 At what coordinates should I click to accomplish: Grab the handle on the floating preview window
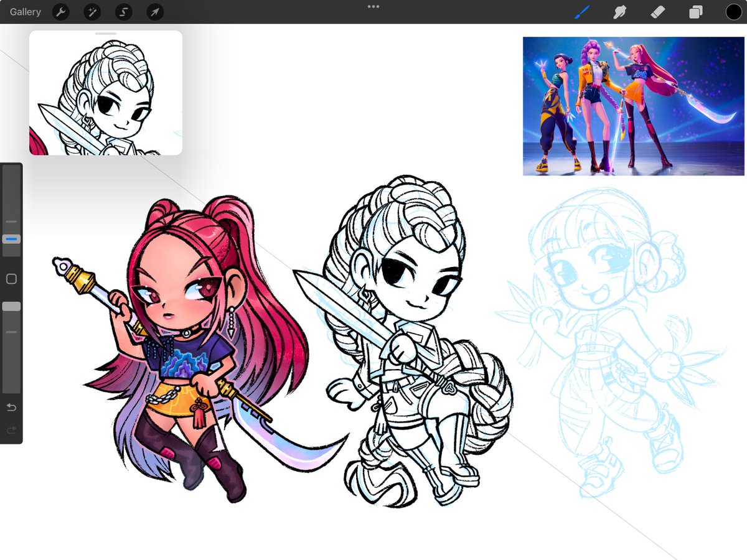pyautogui.click(x=106, y=33)
